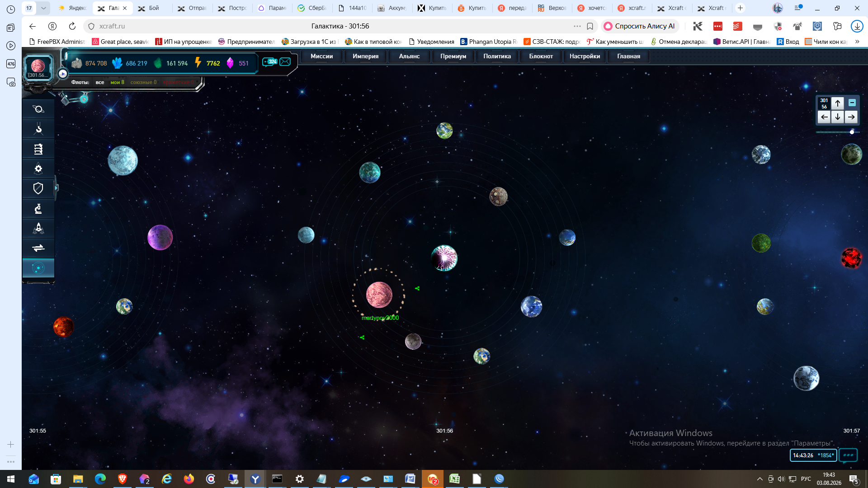Viewport: 868px width, 488px height.
Task: Click the three-dots chat button near clock
Action: tap(848, 455)
